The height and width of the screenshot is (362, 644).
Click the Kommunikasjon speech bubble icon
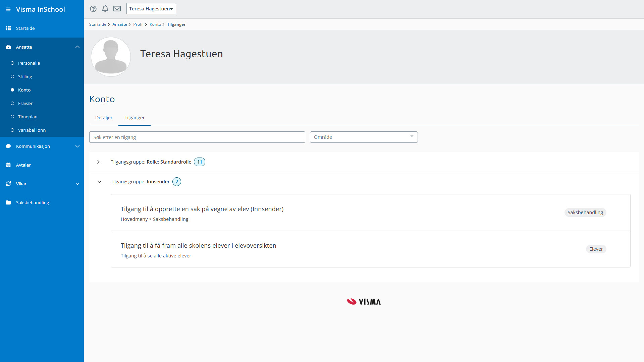8,146
